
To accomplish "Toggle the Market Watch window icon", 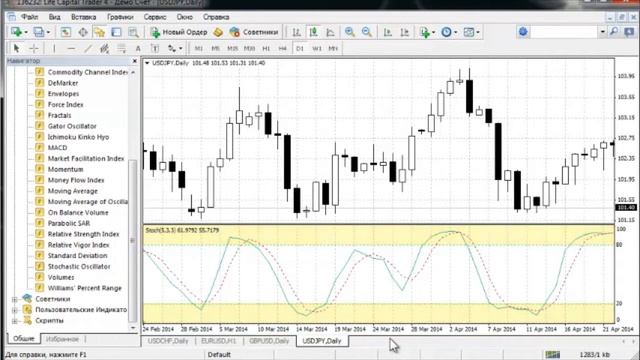I will (x=66, y=32).
